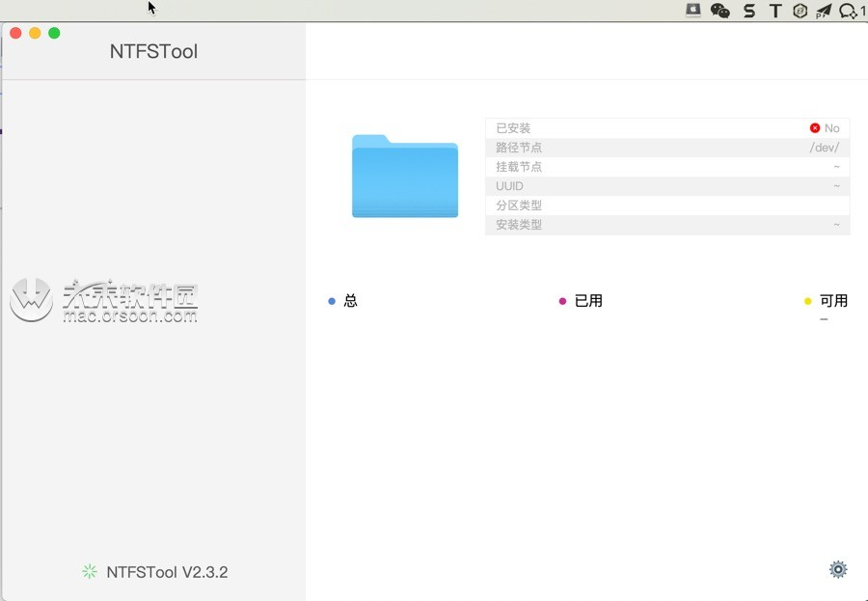Screen dimensions: 868x601
Task: Click the 已用 used label
Action: 588,301
